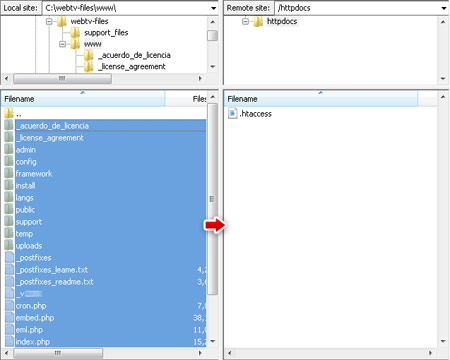Select support_files folder in local tree
Viewport: 450px width, 360px height.
click(106, 33)
